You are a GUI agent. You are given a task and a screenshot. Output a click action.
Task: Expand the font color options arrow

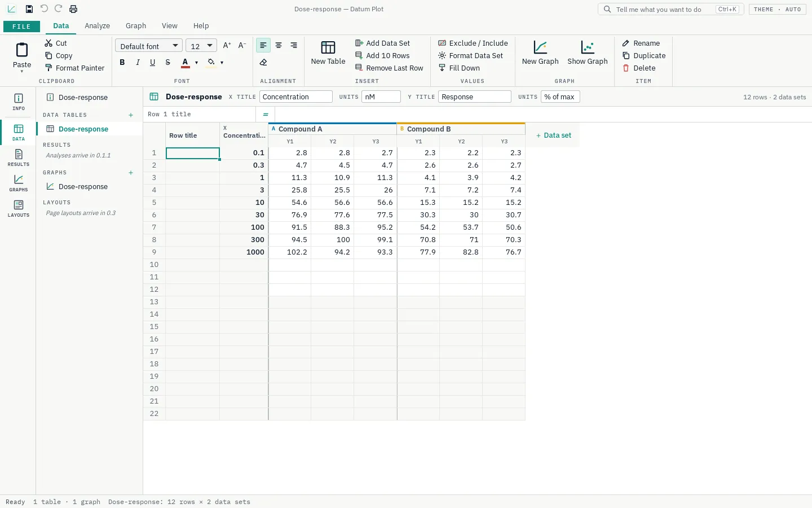click(197, 63)
